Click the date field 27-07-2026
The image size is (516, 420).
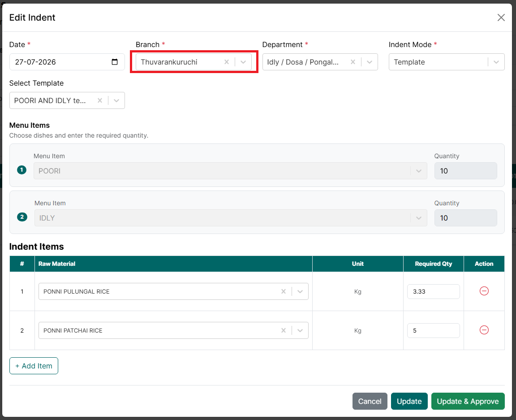tap(67, 62)
